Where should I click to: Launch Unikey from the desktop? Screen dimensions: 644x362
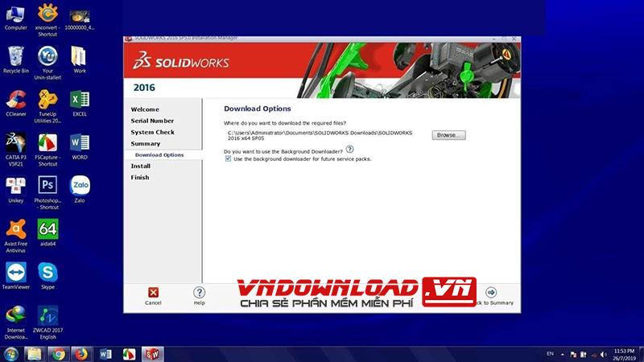pos(15,190)
